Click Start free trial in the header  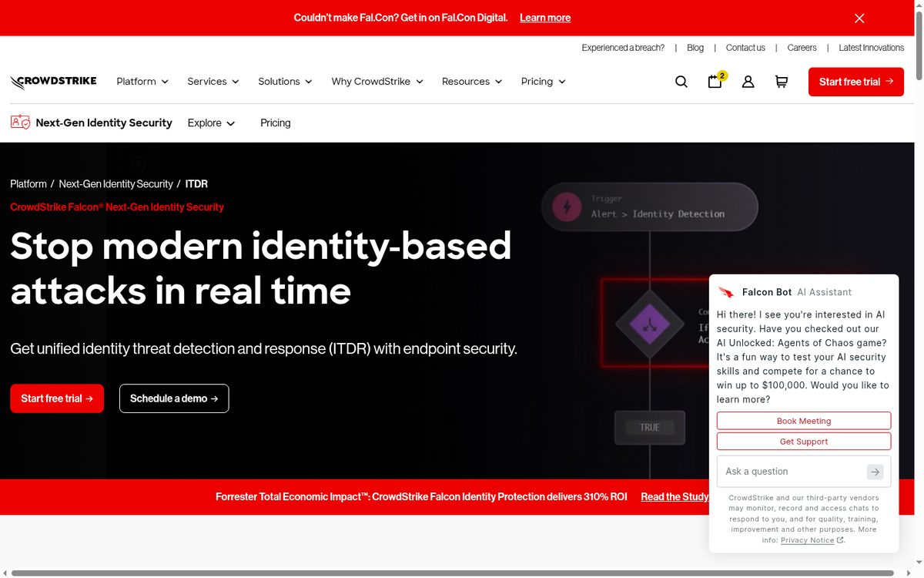[856, 82]
